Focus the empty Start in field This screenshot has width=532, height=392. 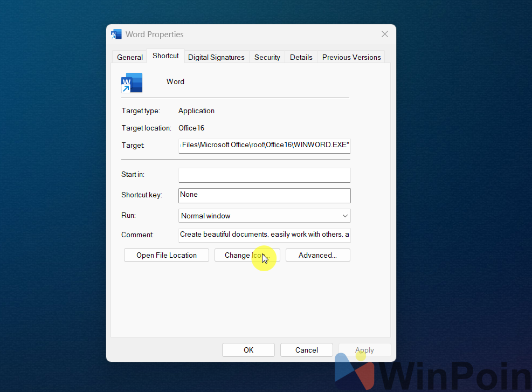pos(264,175)
